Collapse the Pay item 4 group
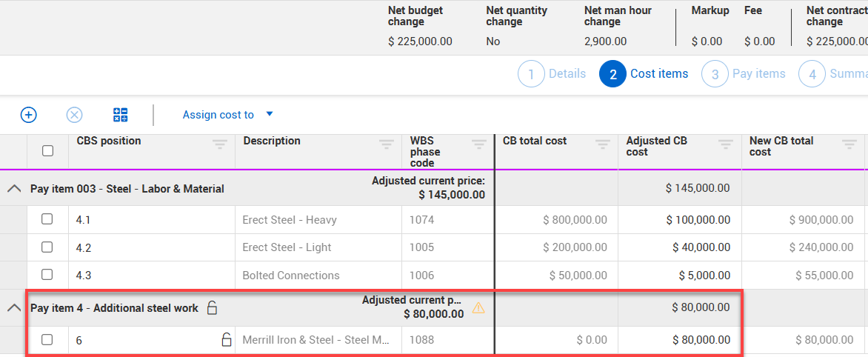 (13, 308)
